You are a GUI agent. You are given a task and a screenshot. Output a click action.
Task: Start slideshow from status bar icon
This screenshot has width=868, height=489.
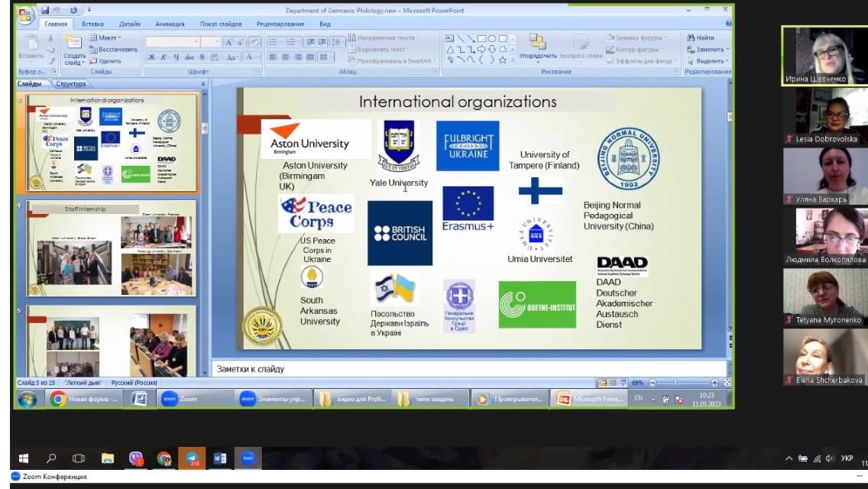tap(623, 383)
